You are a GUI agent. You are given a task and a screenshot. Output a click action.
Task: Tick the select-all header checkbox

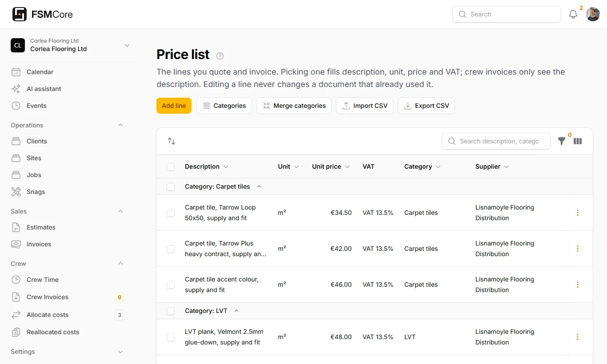[171, 167]
